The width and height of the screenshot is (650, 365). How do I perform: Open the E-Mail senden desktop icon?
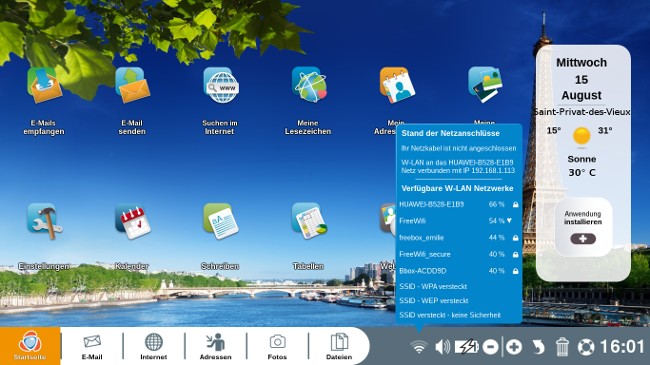pos(132,86)
